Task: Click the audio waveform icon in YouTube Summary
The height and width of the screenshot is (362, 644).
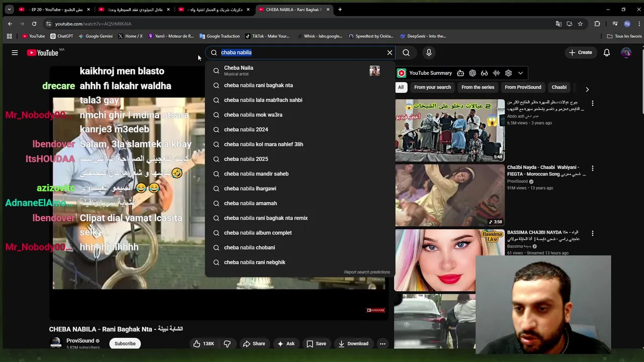Action: pyautogui.click(x=497, y=73)
